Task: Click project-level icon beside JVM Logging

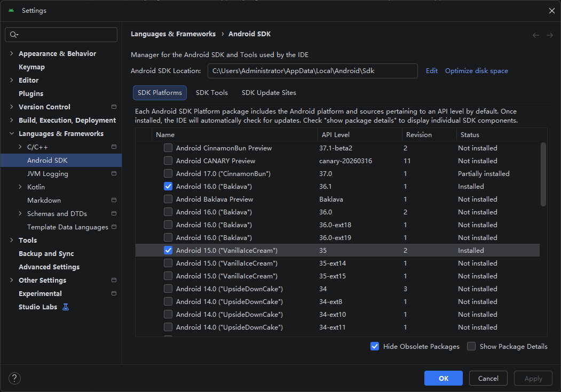Action: point(114,173)
